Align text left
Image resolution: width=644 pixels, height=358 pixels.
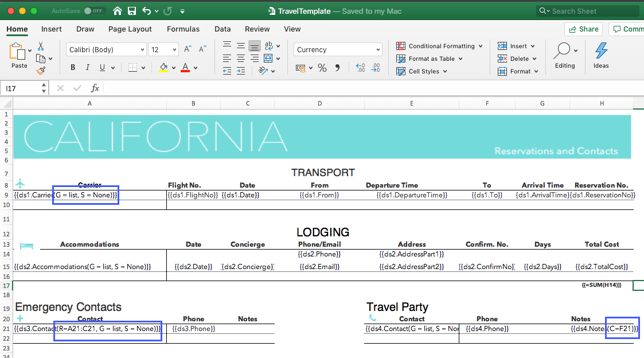(x=227, y=59)
